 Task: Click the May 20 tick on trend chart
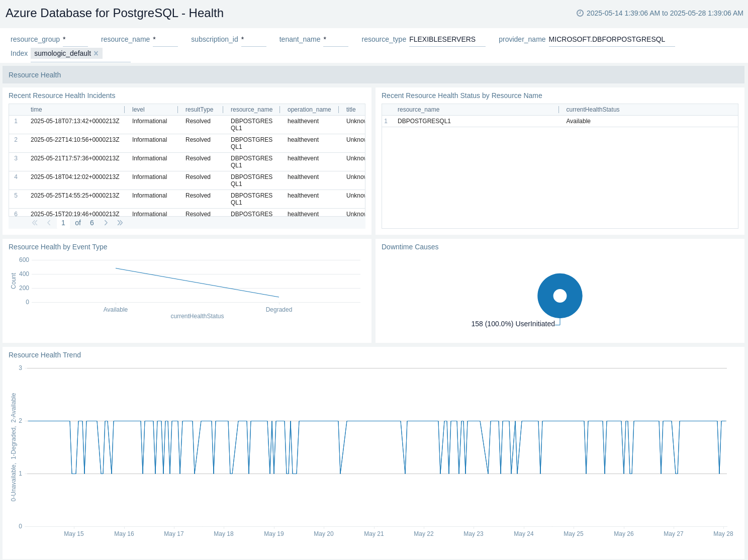pos(324,534)
